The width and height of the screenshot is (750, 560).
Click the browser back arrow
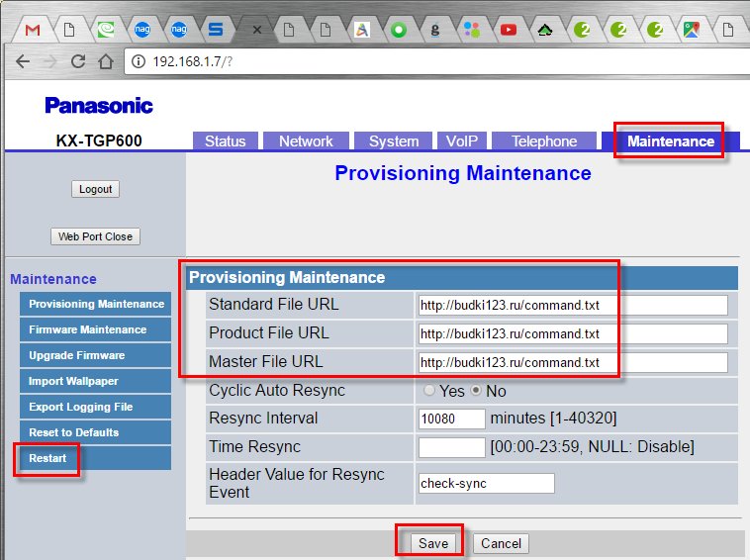(23, 61)
